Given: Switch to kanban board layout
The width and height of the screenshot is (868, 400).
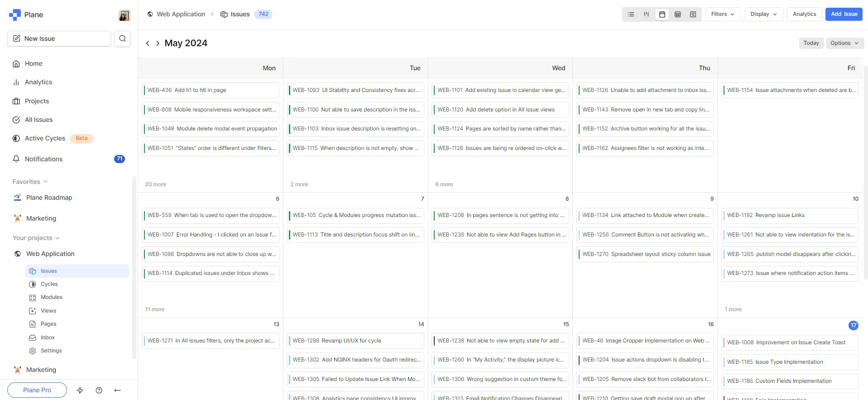Looking at the screenshot, I should (646, 14).
